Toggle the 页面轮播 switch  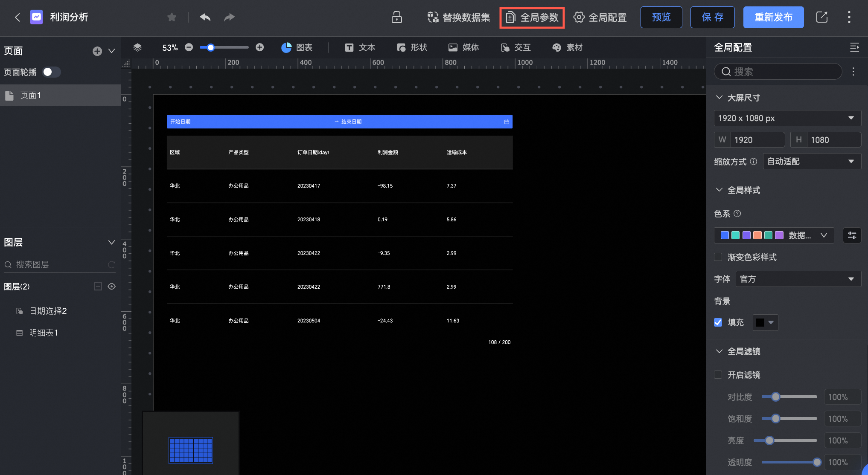point(52,72)
